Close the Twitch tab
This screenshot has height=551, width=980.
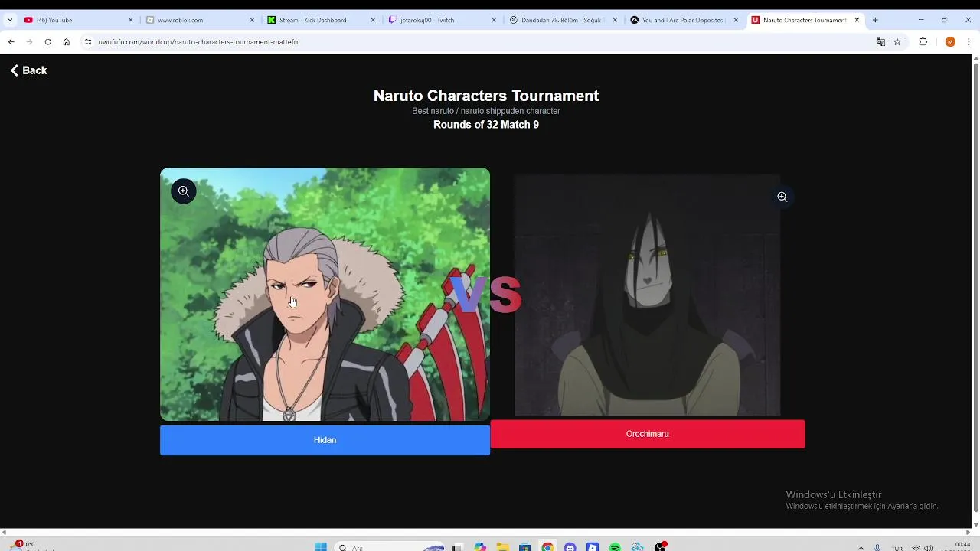[x=494, y=20]
